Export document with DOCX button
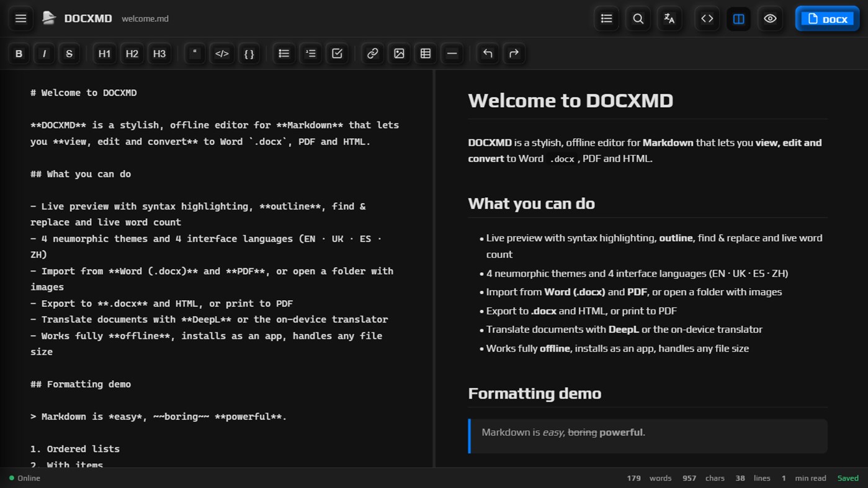 [828, 19]
